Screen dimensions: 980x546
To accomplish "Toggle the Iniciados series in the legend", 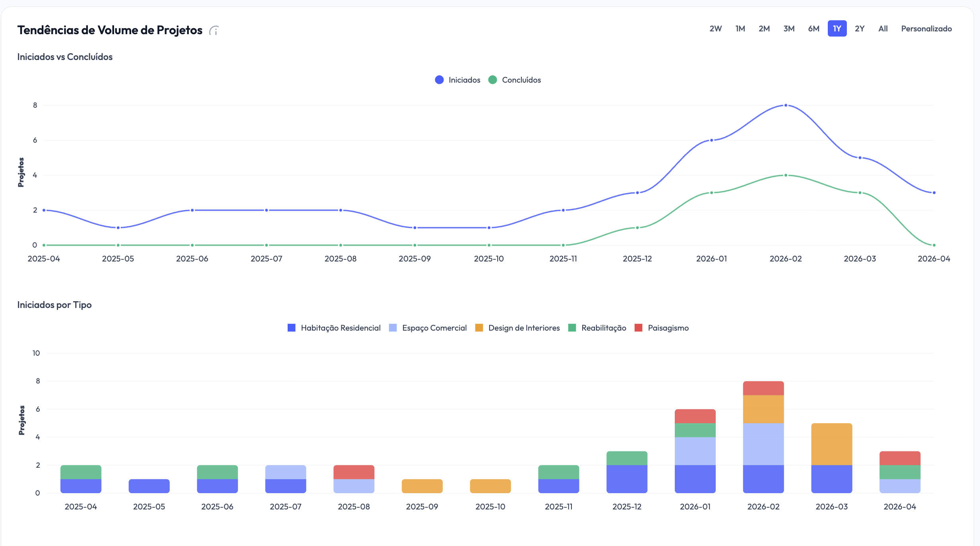I will pos(457,79).
